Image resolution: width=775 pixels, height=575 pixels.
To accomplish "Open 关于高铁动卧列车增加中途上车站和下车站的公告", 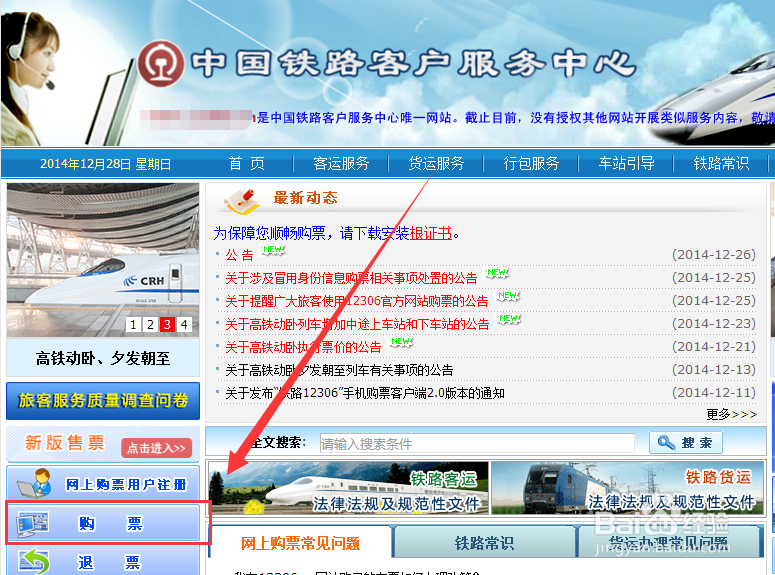I will click(357, 324).
